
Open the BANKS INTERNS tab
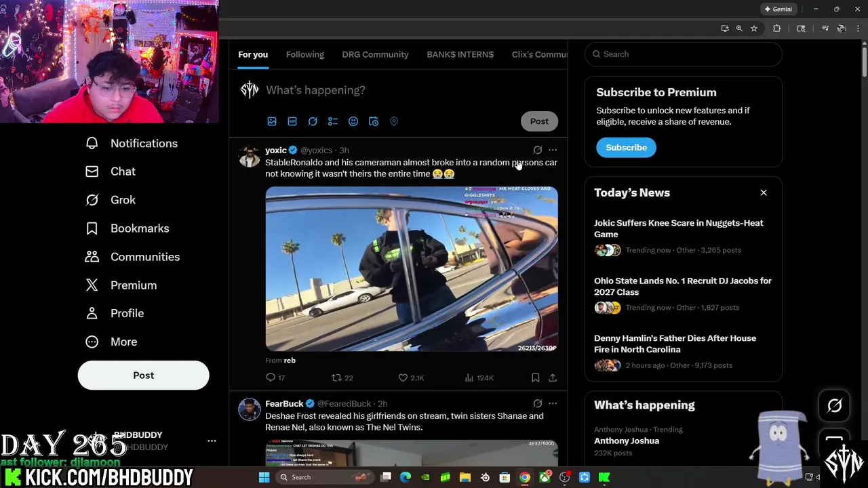pos(460,54)
